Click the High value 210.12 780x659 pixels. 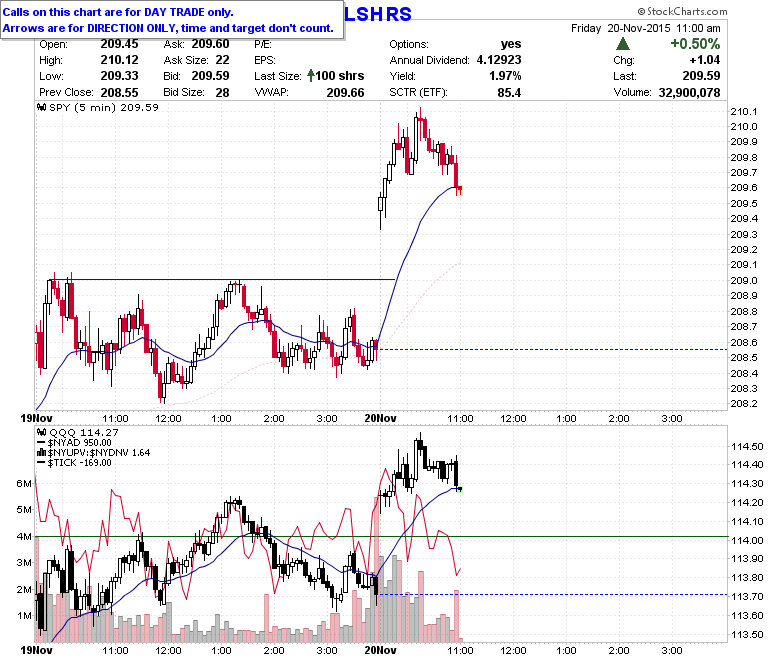(x=119, y=60)
